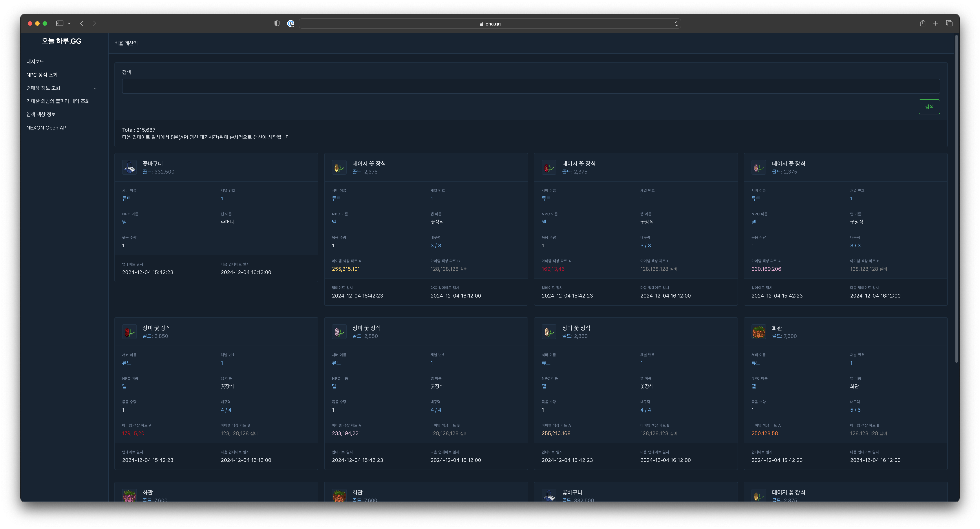Open the NPC 상점 조회 menu item
Viewport: 980px width, 529px height.
coord(42,75)
